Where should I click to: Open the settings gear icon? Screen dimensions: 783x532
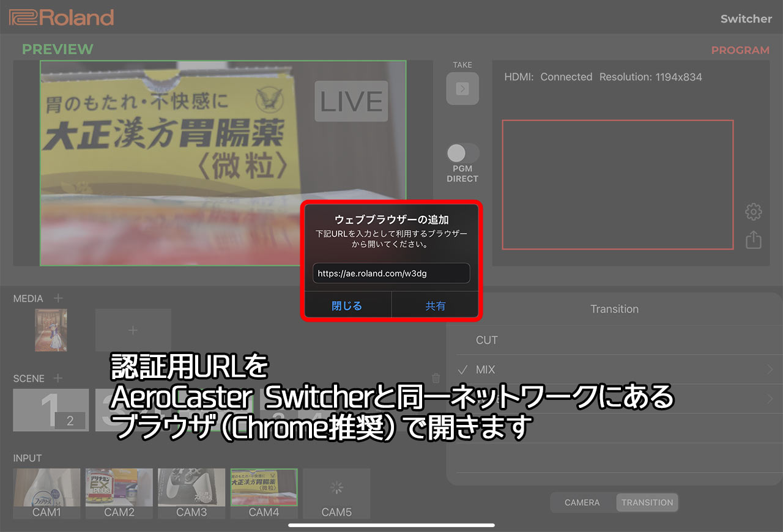click(754, 212)
